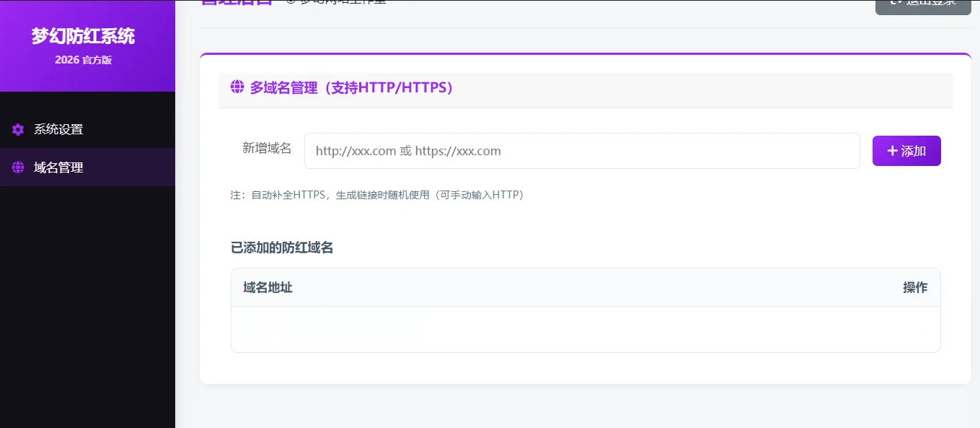
Task: Click the globe icon next to 多域名管理 heading
Action: [237, 87]
